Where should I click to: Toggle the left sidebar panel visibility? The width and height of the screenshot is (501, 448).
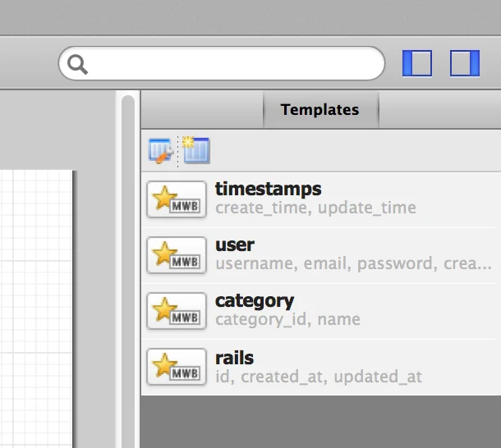pyautogui.click(x=417, y=63)
